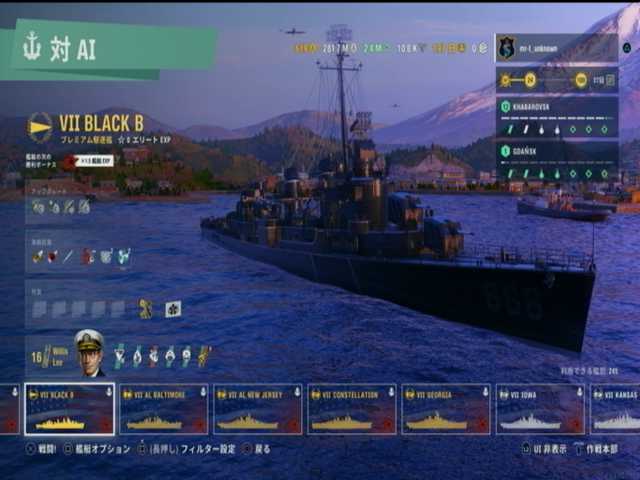Click the yellow pennant icon beside VII BLACK B
The width and height of the screenshot is (640, 480).
(x=40, y=127)
